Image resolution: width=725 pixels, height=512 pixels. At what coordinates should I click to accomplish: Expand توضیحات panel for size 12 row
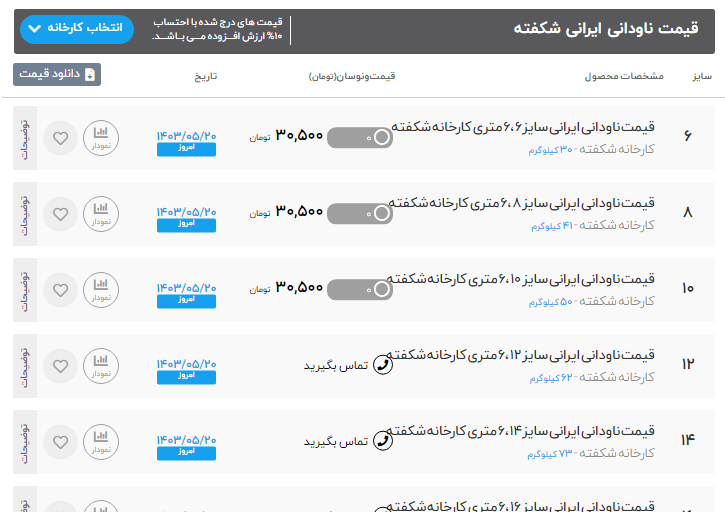pos(25,365)
